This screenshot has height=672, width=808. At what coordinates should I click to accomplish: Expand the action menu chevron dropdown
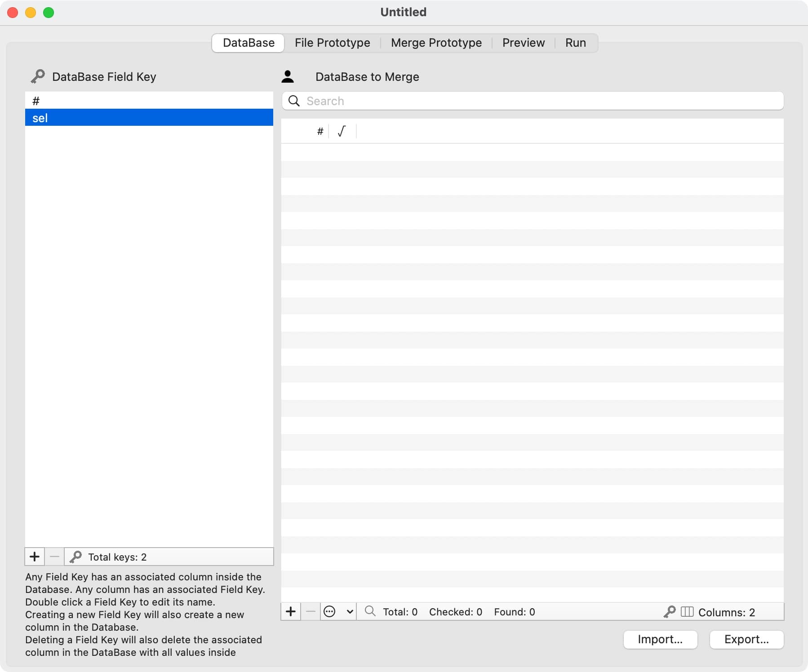(x=350, y=611)
